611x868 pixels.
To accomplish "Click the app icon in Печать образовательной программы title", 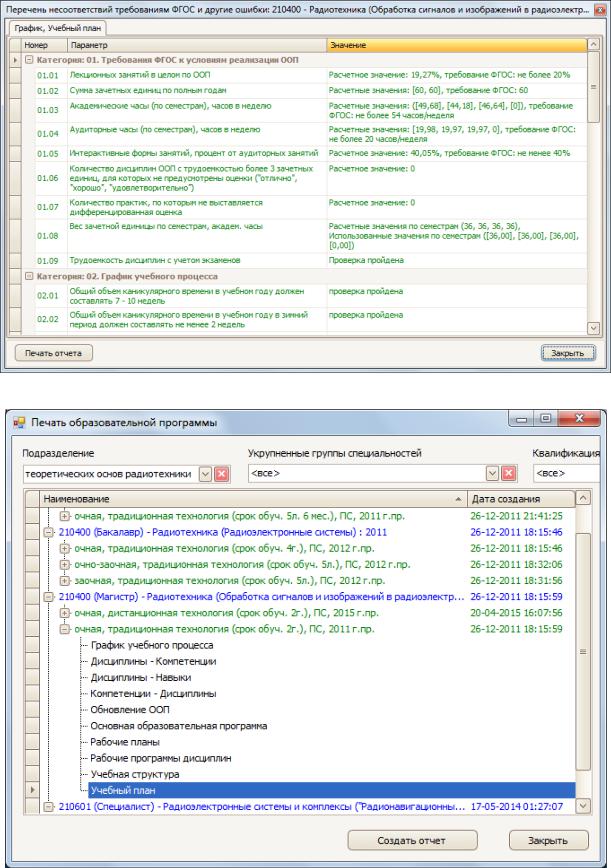I will 19,423.
